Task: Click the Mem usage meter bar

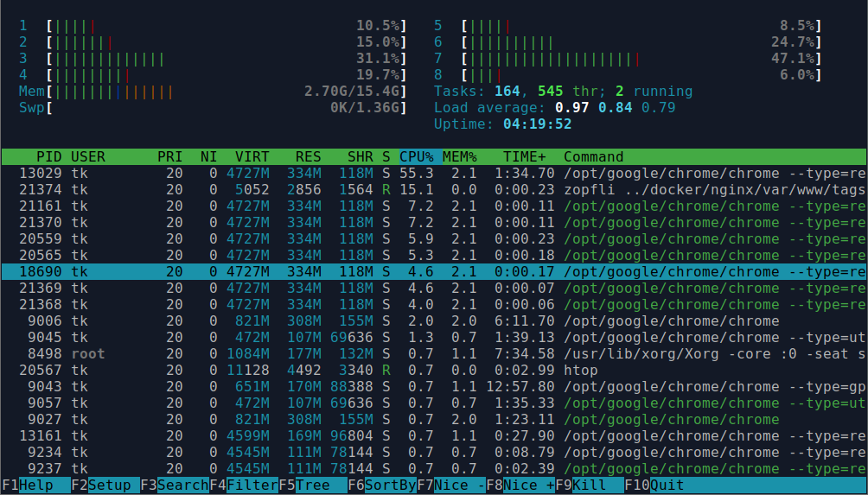Action: tap(227, 92)
